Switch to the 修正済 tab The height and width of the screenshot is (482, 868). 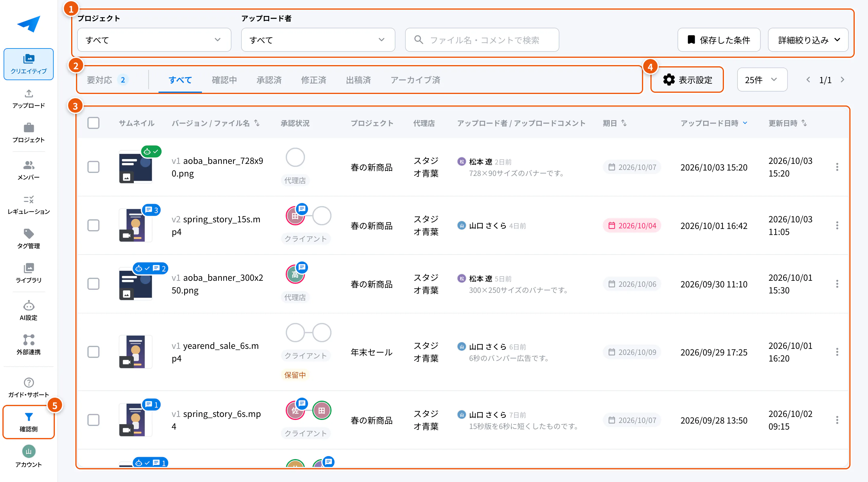click(314, 80)
